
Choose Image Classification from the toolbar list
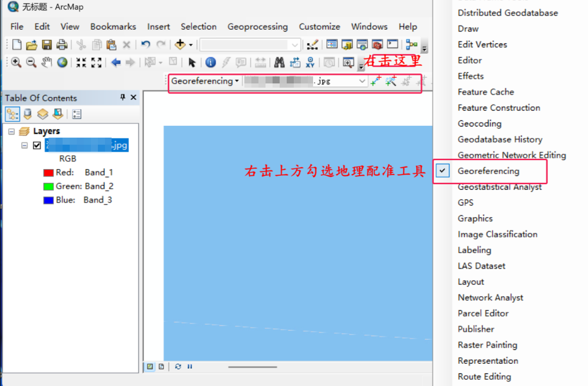[x=498, y=234]
